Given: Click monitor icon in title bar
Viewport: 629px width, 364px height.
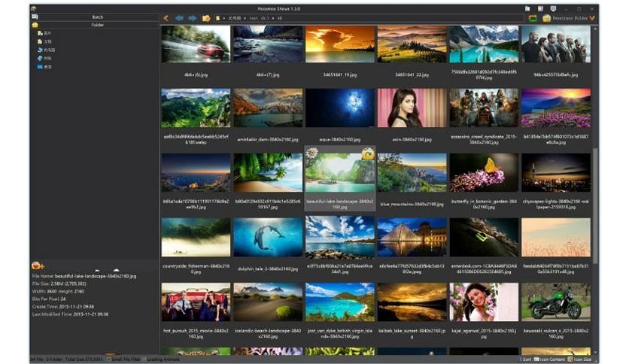Looking at the screenshot, I should tap(553, 8).
